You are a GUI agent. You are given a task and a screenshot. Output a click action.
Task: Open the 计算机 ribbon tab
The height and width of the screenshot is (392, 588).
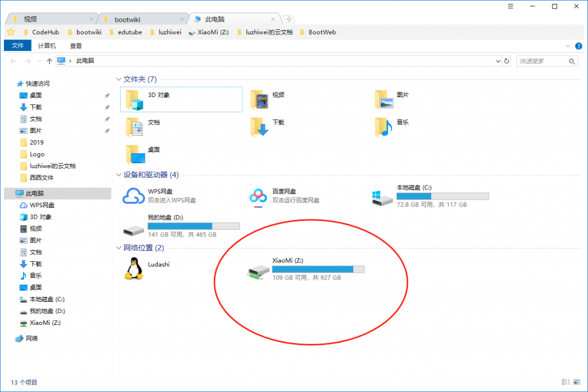point(47,46)
